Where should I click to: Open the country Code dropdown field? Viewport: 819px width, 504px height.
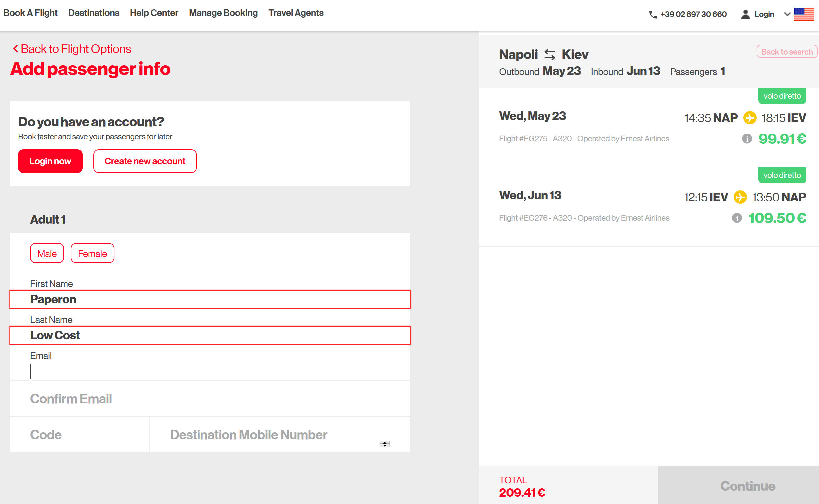tap(79, 435)
